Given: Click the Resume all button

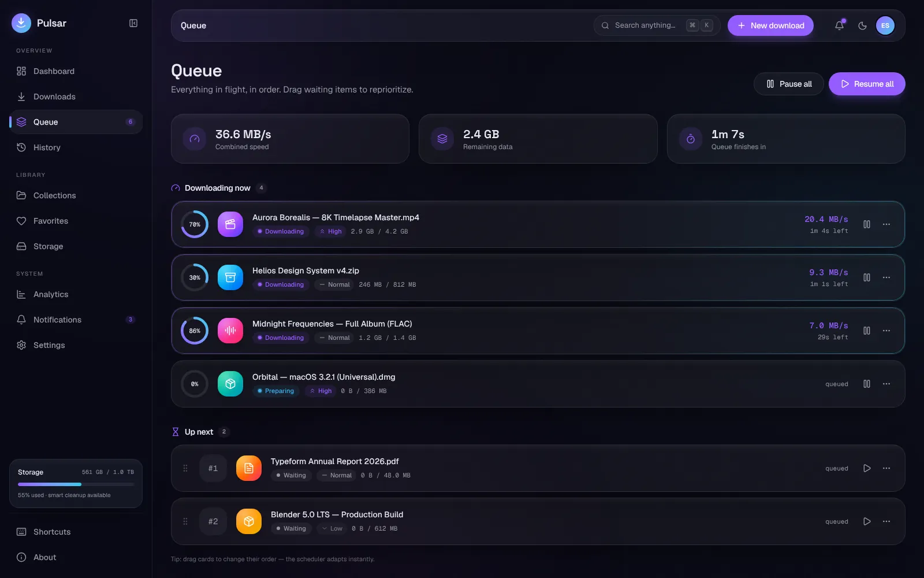Looking at the screenshot, I should (x=867, y=84).
